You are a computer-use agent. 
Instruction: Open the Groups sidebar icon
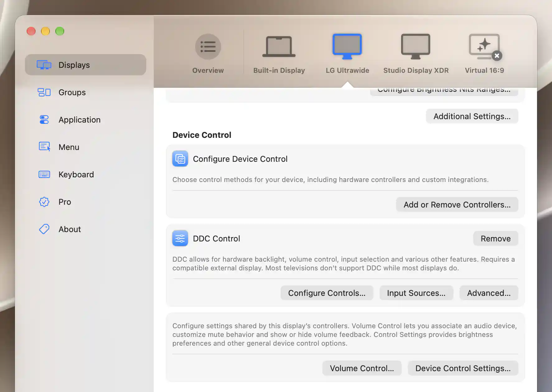(44, 92)
